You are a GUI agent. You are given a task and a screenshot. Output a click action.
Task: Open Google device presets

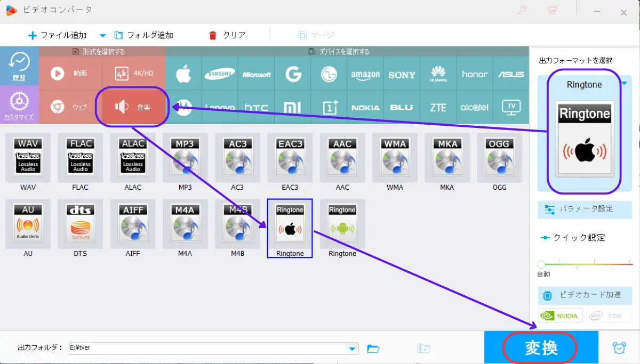pyautogui.click(x=293, y=74)
